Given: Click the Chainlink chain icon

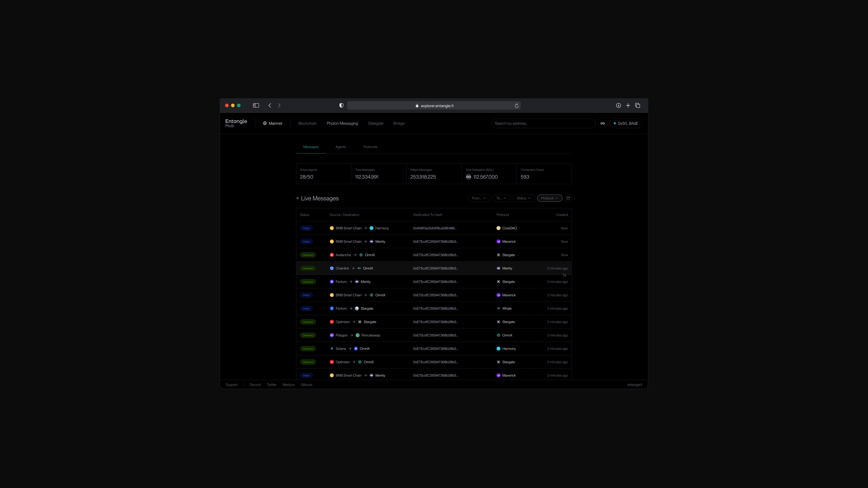Looking at the screenshot, I should (332, 268).
